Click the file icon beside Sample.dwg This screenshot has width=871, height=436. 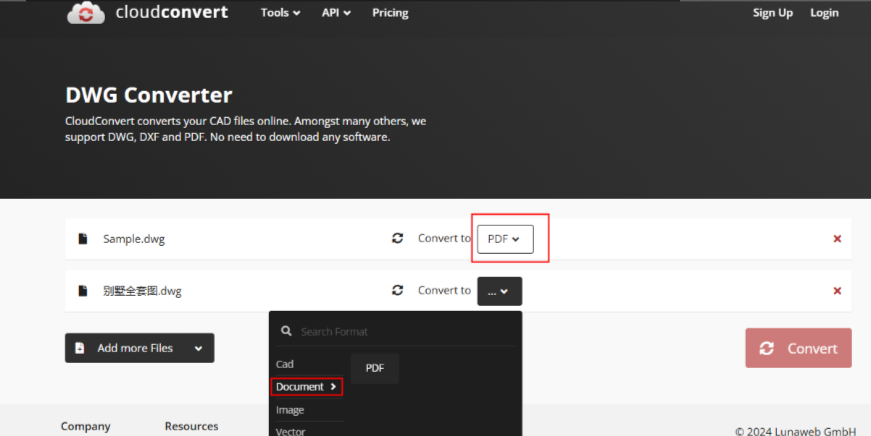point(83,239)
